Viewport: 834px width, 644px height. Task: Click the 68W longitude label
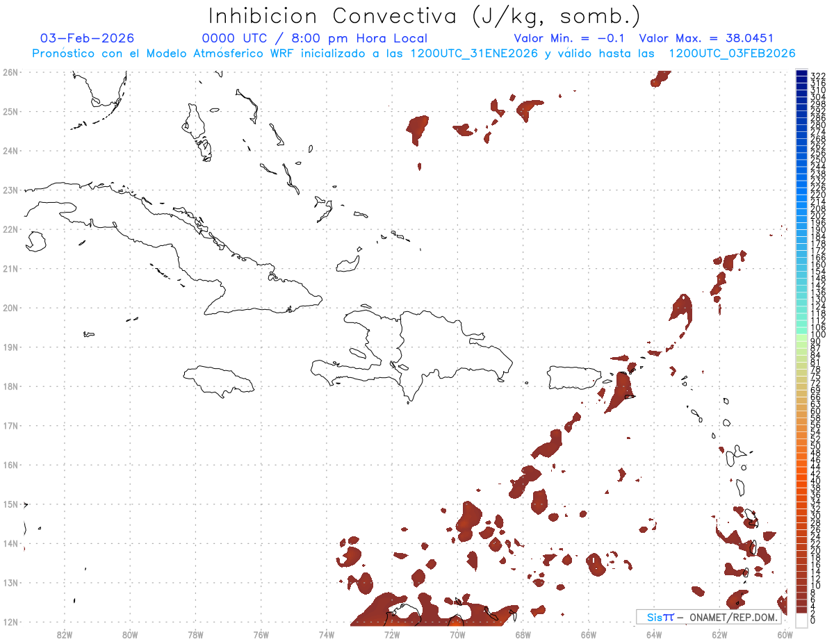coord(523,634)
